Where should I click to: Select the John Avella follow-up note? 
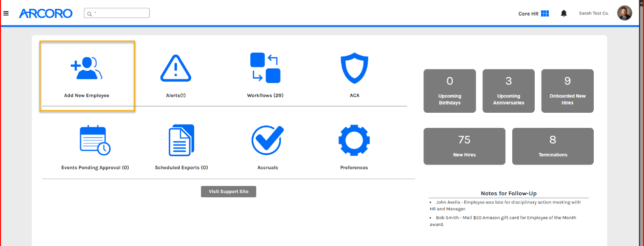click(x=505, y=205)
